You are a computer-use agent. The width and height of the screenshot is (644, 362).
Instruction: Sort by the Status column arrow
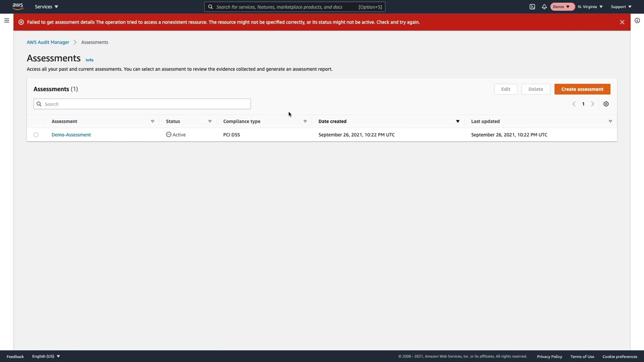(210, 121)
